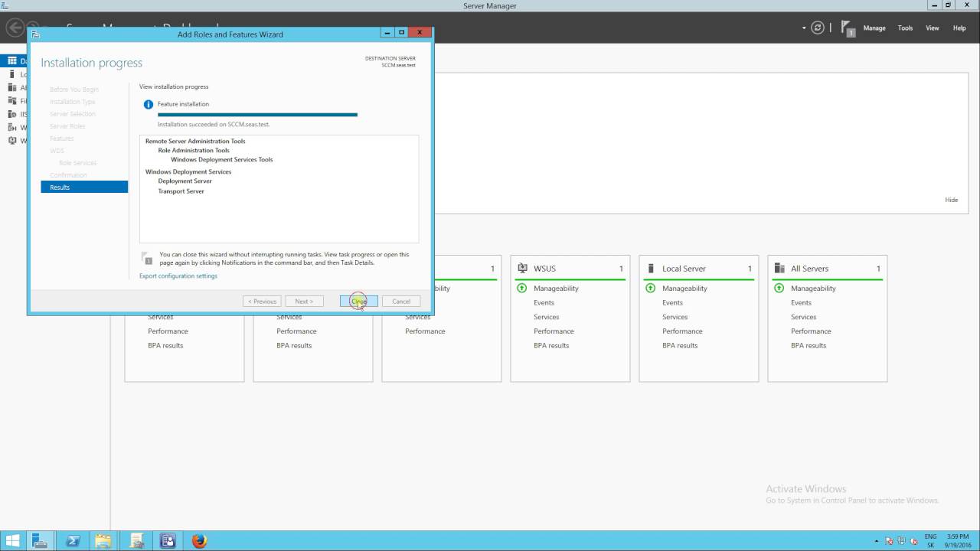980x551 pixels.
Task: Open dropdown arrow beside the Refresh icon
Action: point(804,28)
